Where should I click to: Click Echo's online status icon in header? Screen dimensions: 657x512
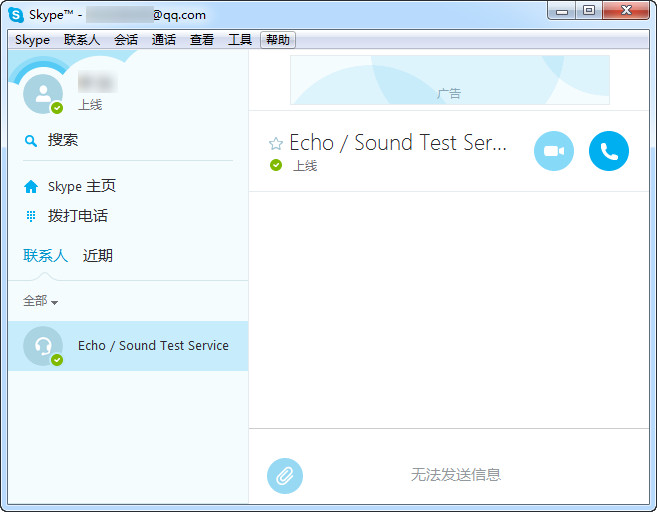click(276, 165)
